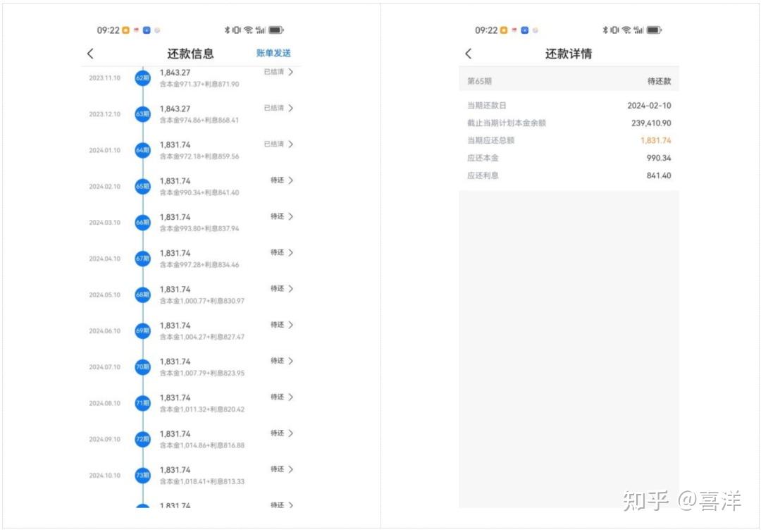Tap the 65期 blue timeline circle

point(142,187)
